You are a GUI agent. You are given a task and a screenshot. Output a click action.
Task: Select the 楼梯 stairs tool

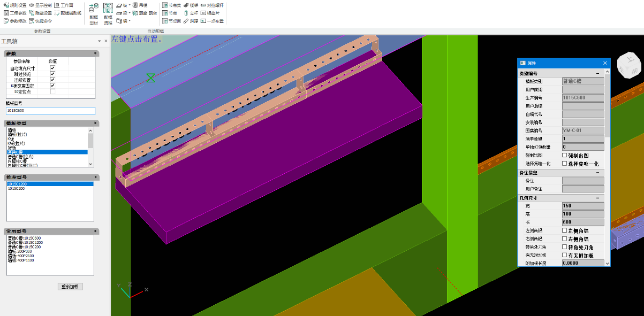tap(191, 5)
